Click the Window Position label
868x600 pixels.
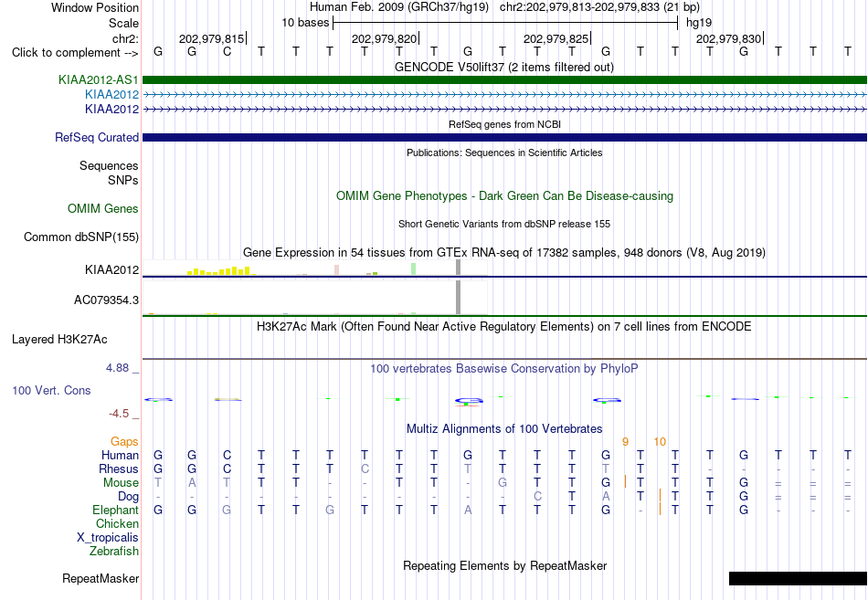pos(95,7)
